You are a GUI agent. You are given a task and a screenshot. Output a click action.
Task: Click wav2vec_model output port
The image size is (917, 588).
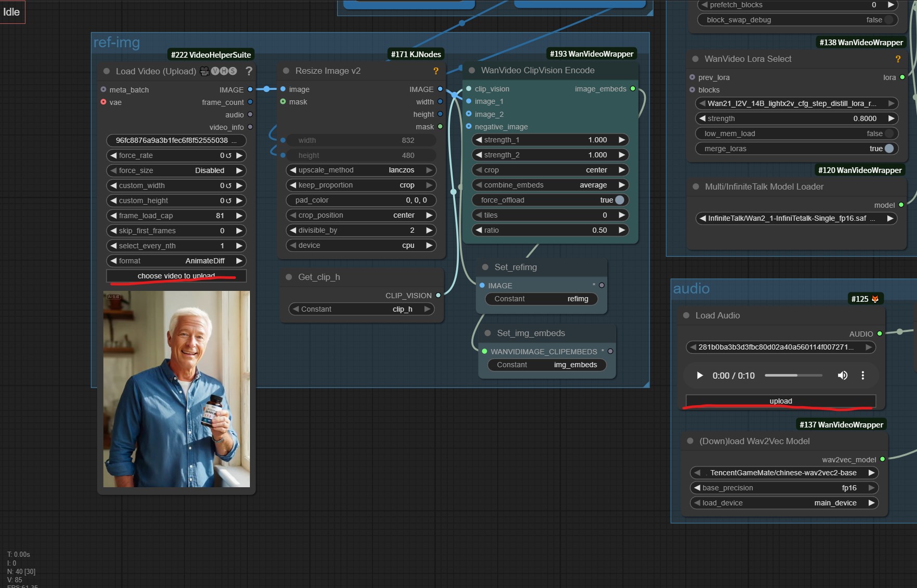tap(882, 459)
